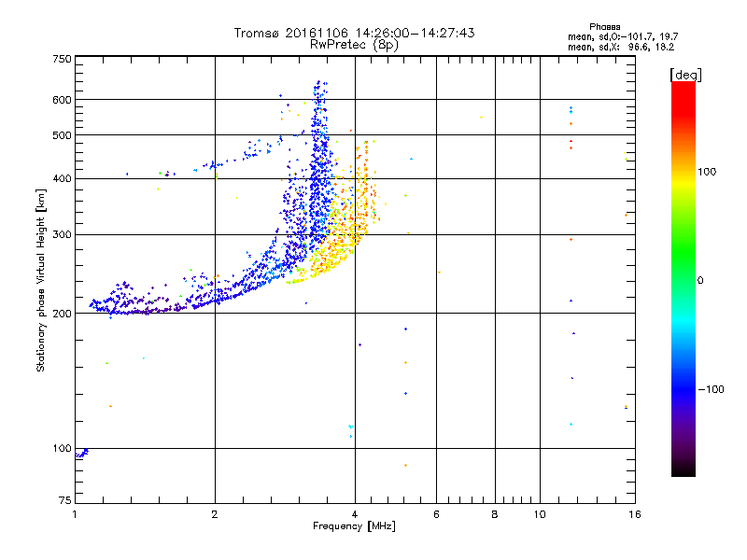
Task: Click x-axis tick value "16"
Action: pos(635,514)
